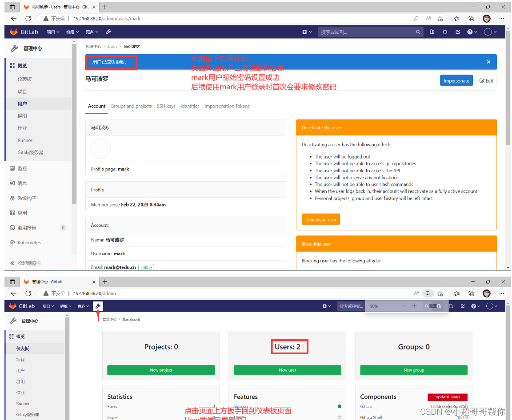Image resolution: width=512 pixels, height=420 pixels.
Task: Switch to the SSH keys tab
Action: pos(166,106)
